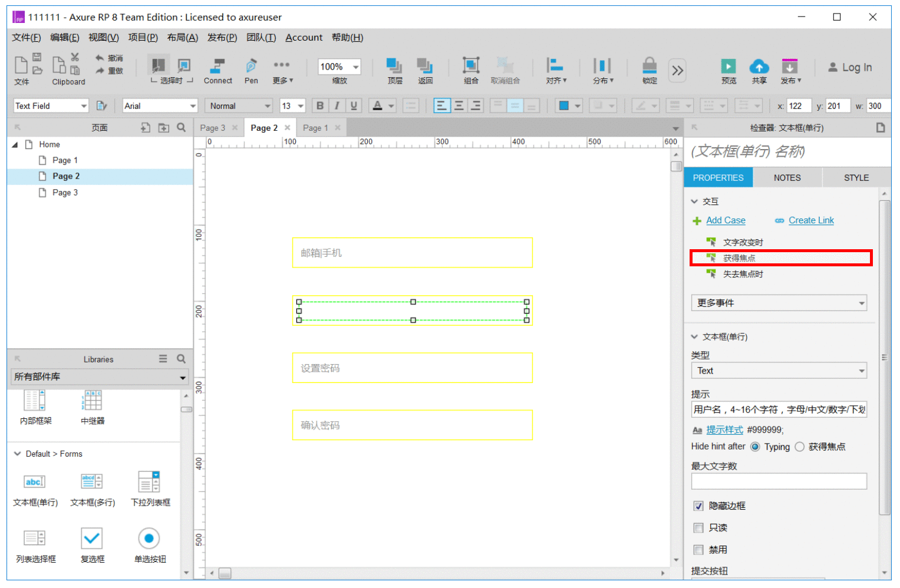Click the 最大文字数 input field

point(779,481)
